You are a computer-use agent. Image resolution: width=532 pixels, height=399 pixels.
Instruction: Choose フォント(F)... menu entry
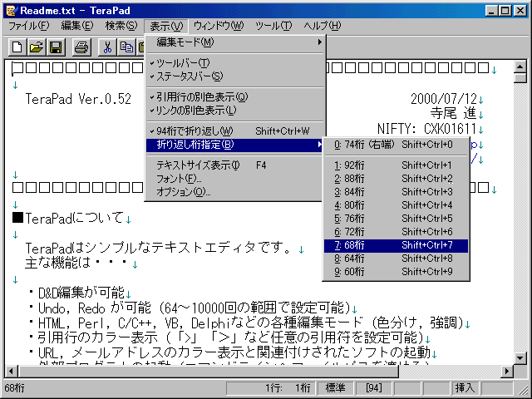pos(234,179)
